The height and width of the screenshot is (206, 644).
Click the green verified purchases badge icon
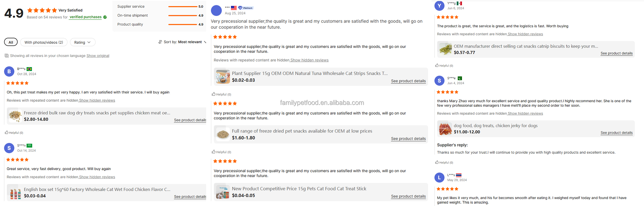[x=105, y=17]
